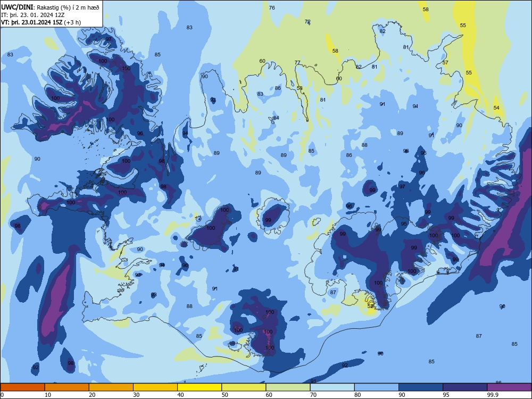Click the legend tick label '99.9'
The width and height of the screenshot is (532, 399).
point(493,395)
